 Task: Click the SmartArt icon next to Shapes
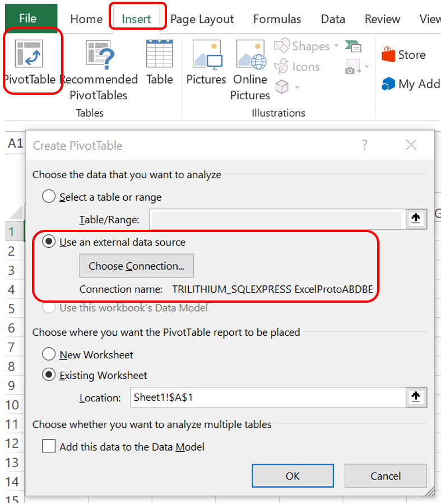(354, 47)
